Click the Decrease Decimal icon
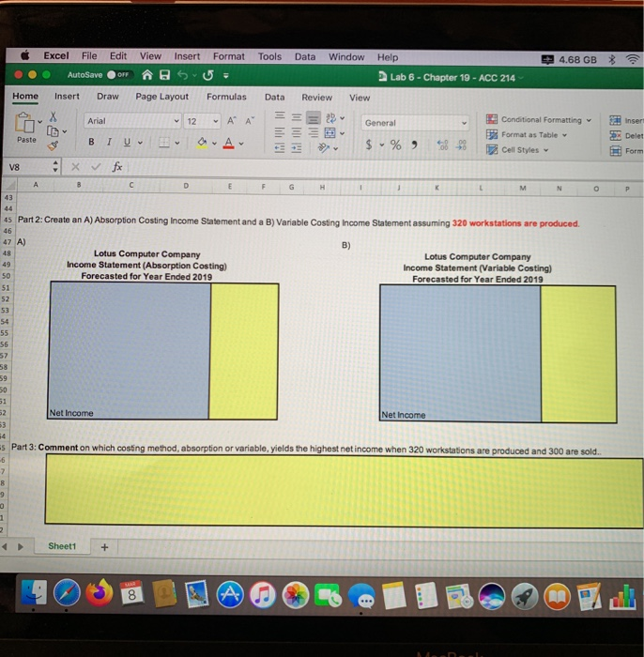This screenshot has height=657, width=644. [x=461, y=145]
